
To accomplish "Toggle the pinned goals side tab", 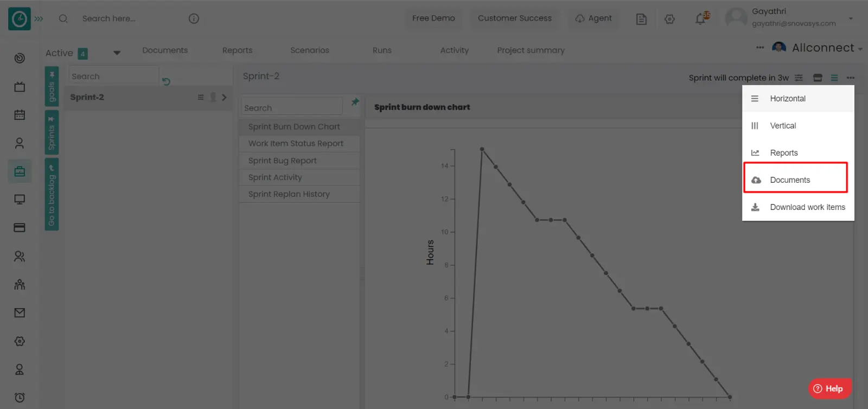I will [x=52, y=86].
